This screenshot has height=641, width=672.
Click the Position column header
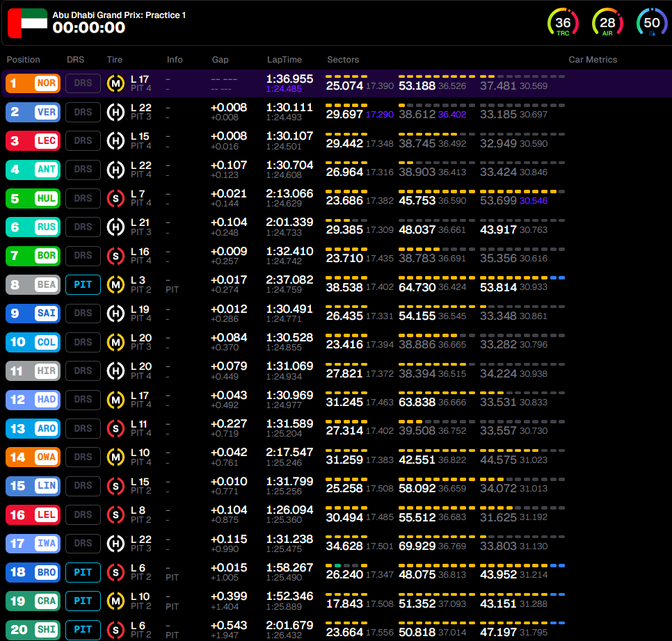[23, 60]
